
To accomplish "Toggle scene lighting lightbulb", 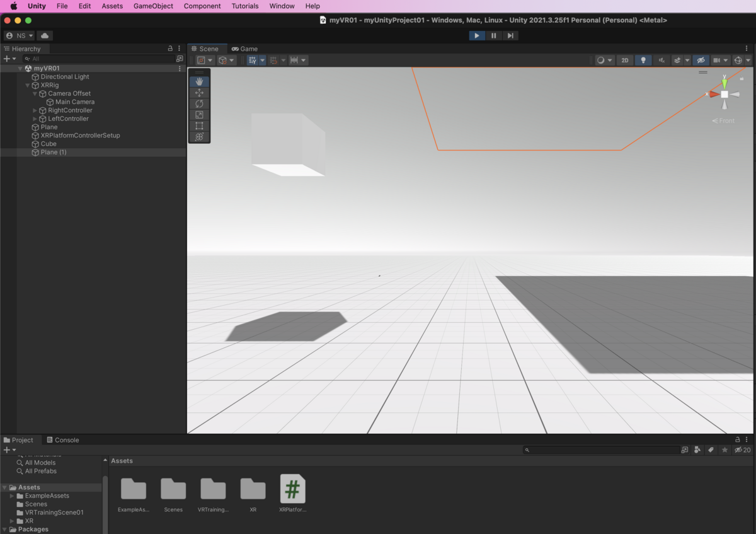I will click(643, 61).
